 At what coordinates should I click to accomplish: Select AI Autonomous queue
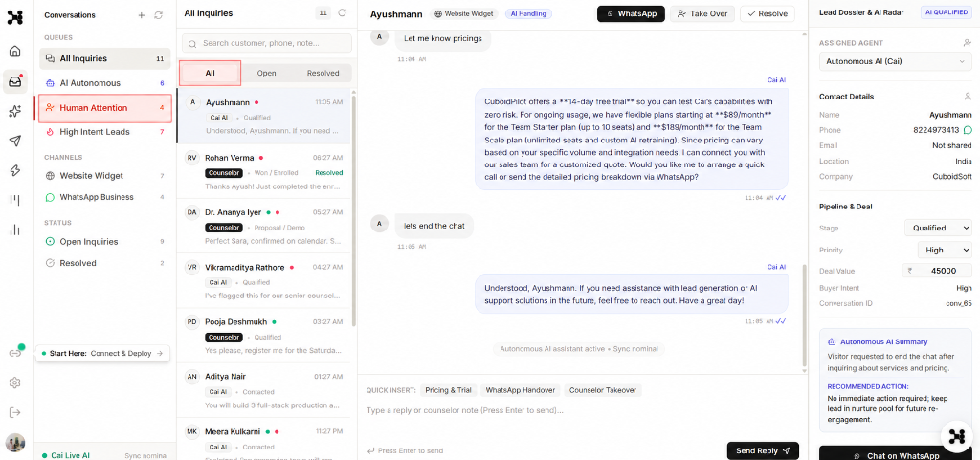click(x=105, y=83)
